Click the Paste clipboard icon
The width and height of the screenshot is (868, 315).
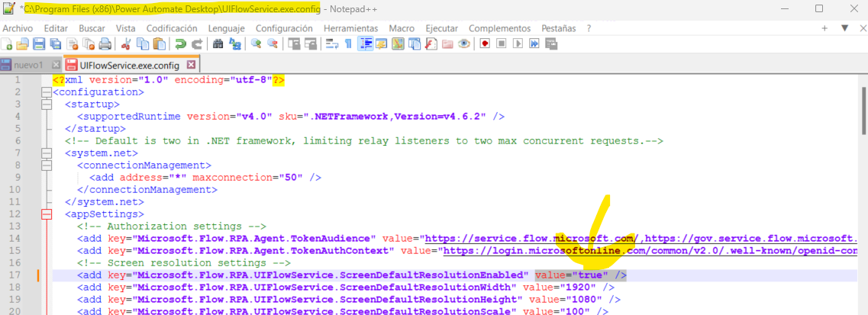[x=160, y=44]
